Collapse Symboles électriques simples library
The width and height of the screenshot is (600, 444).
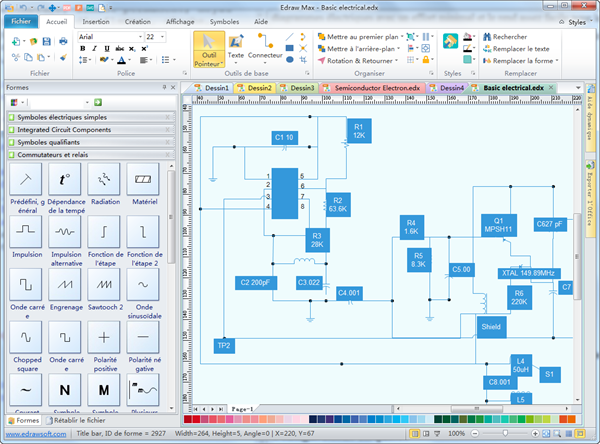coord(91,117)
